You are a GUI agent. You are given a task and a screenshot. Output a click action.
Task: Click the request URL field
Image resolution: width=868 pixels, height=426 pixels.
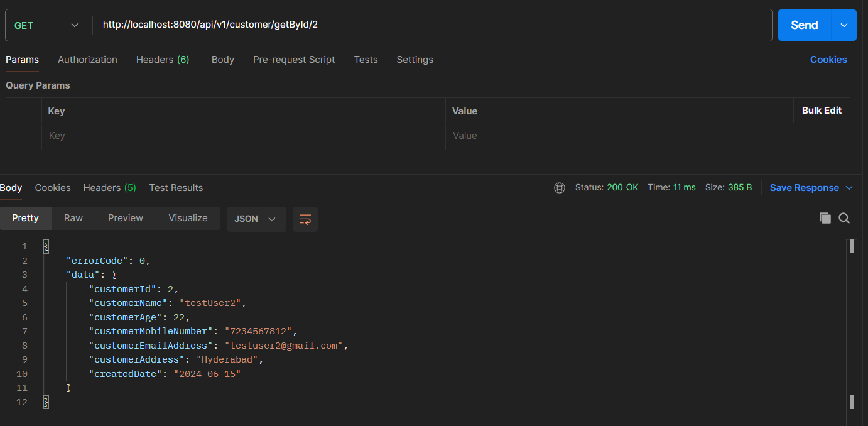click(432, 25)
